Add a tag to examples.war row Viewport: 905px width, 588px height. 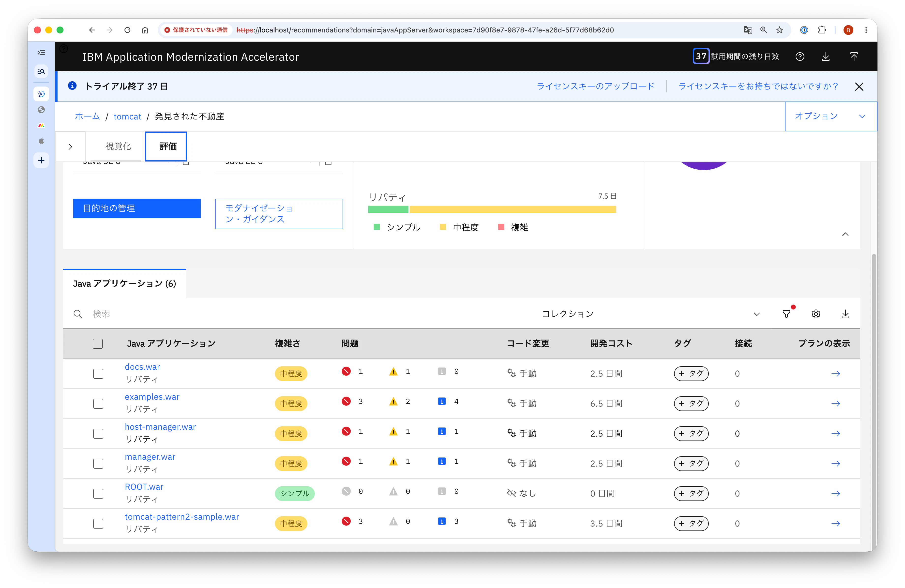click(691, 404)
